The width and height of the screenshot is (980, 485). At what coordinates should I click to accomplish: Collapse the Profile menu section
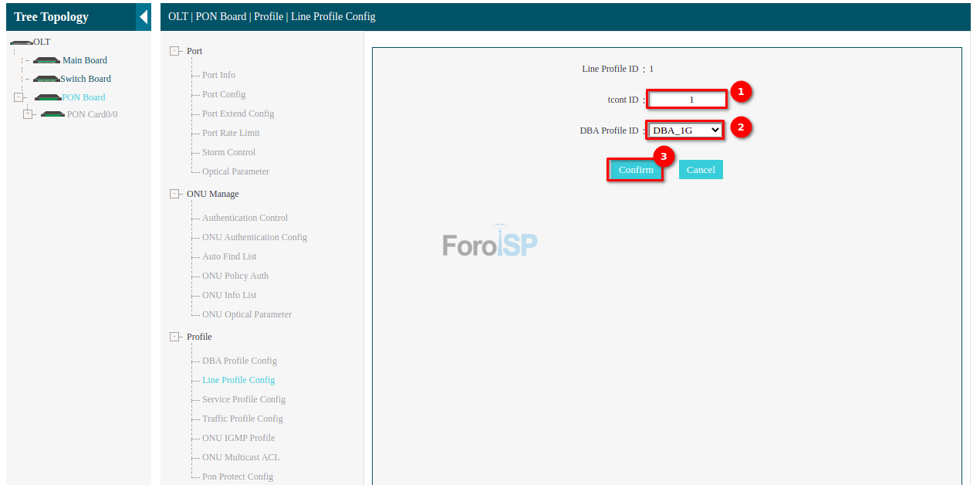pos(174,337)
